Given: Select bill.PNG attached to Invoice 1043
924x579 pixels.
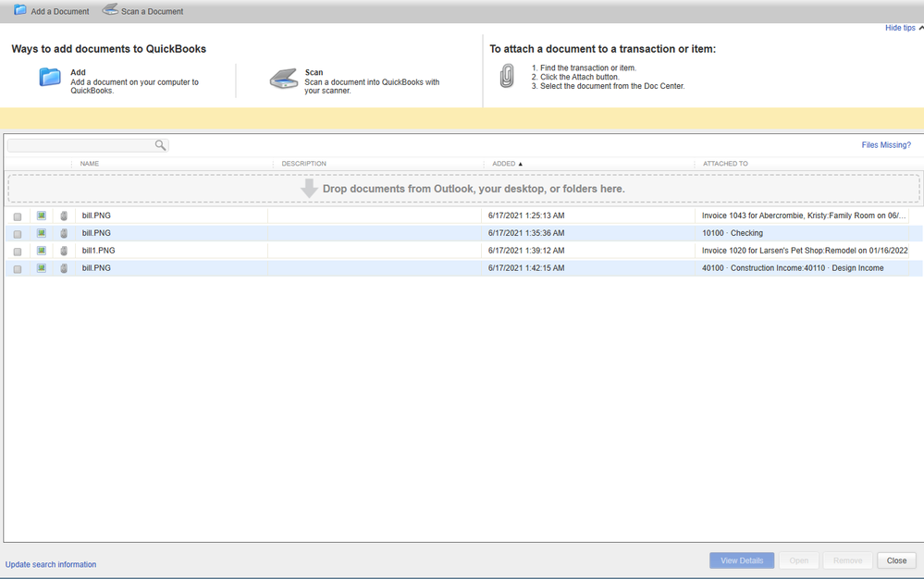Looking at the screenshot, I should click(x=96, y=216).
